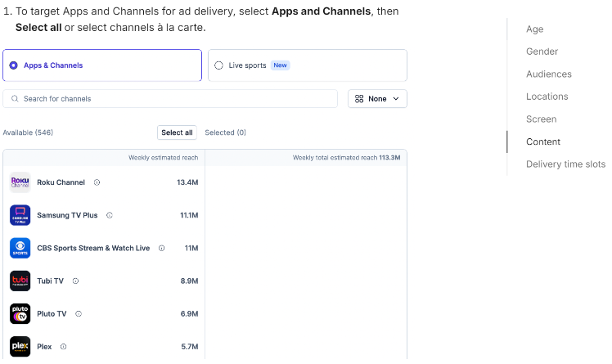This screenshot has height=364, width=612.
Task: Jump to Audiences section in sidebar
Action: coord(549,74)
